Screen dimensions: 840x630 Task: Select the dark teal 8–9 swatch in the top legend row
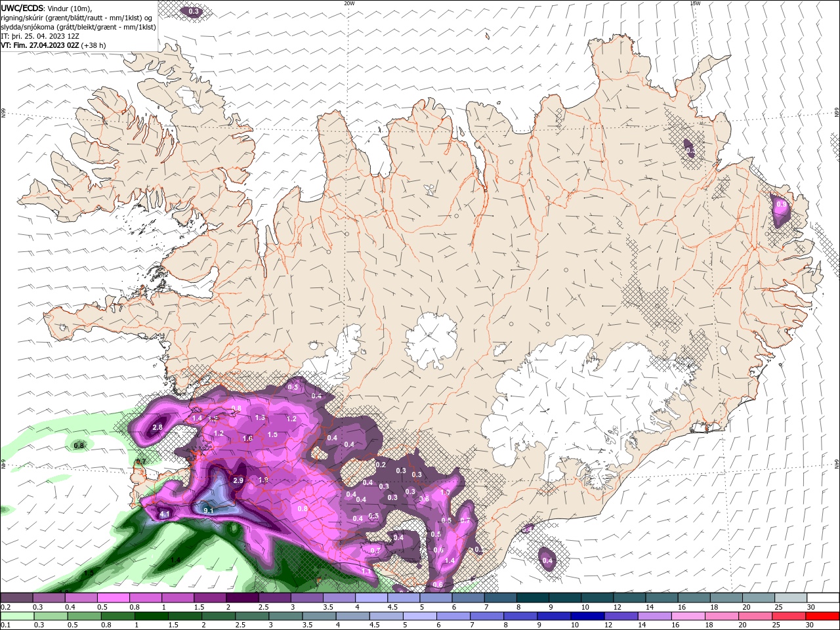tap(532, 598)
